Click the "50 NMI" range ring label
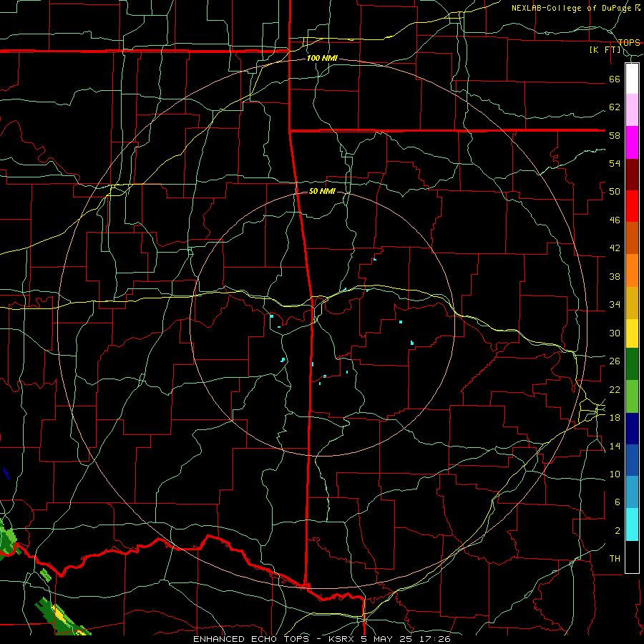This screenshot has width=644, height=644. click(322, 191)
